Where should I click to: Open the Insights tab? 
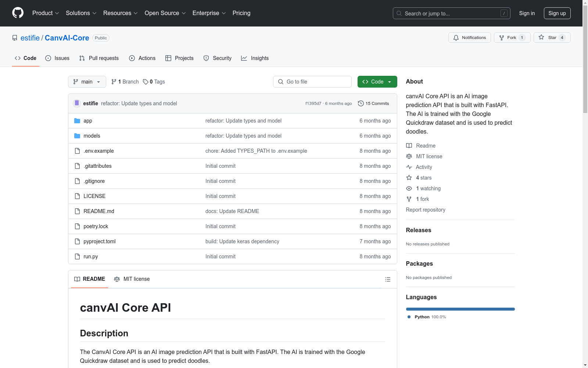255,58
